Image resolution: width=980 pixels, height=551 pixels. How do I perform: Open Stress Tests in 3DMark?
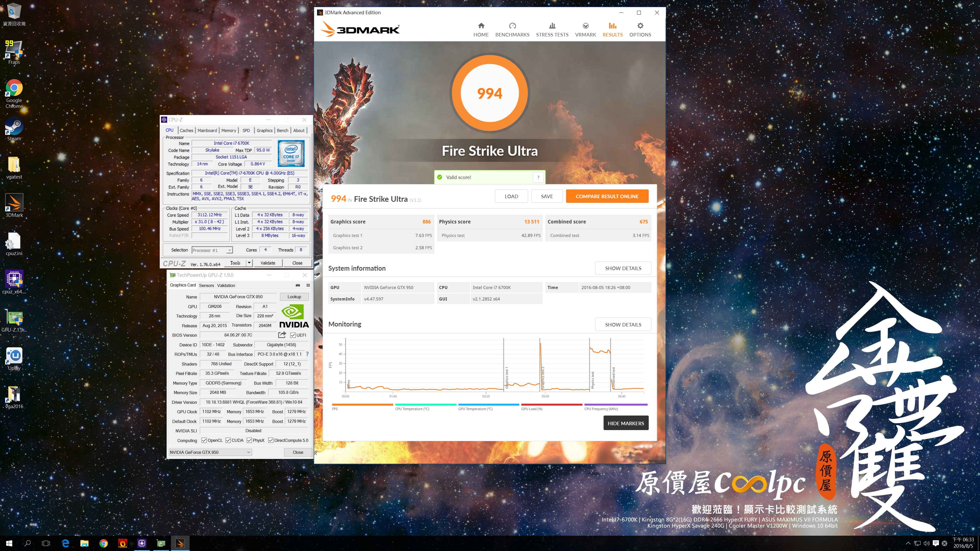552,30
